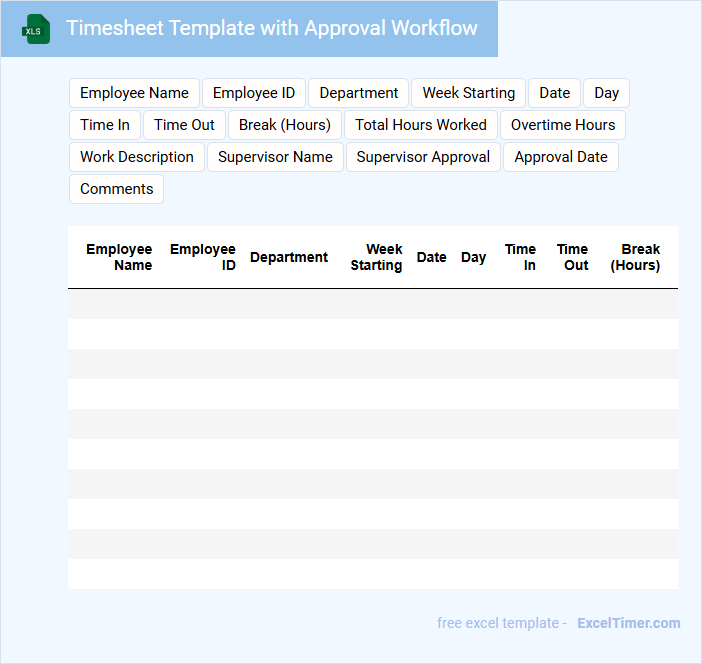Select the Day tag

pyautogui.click(x=607, y=93)
